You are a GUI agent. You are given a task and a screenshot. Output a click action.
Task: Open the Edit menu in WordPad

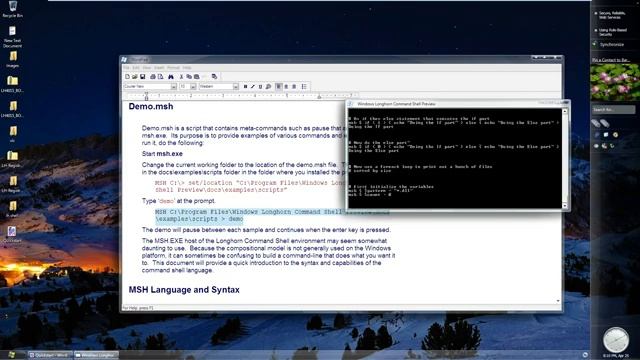point(136,68)
